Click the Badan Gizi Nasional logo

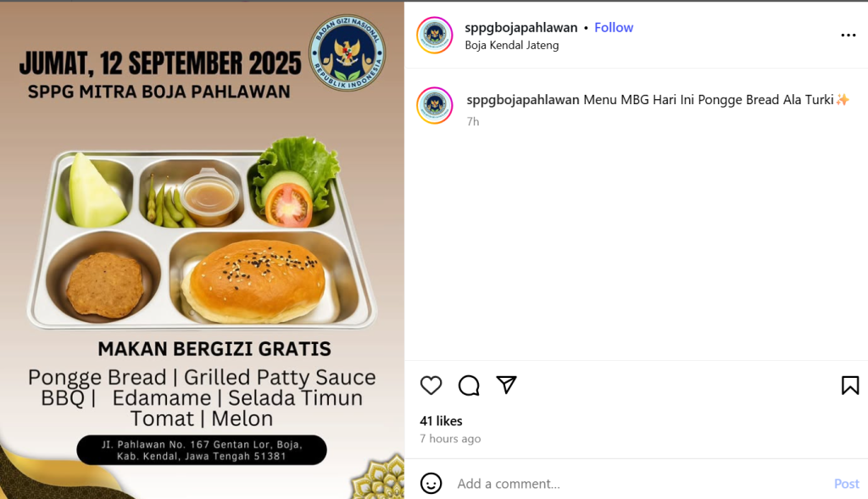pyautogui.click(x=347, y=53)
